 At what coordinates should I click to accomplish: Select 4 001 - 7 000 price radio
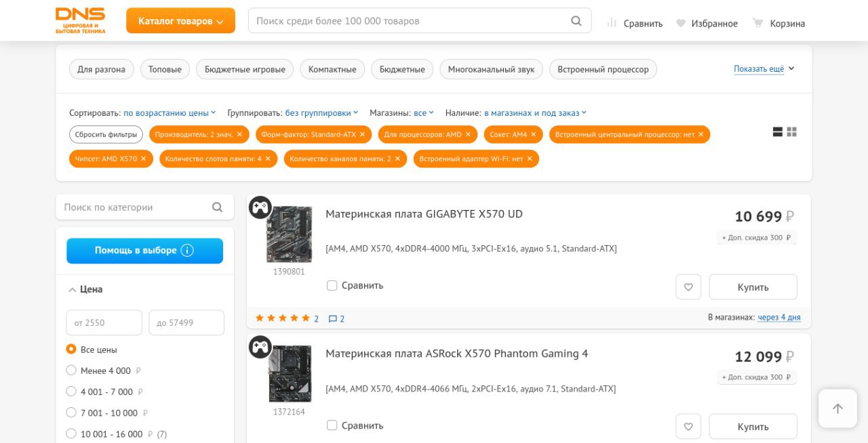click(x=71, y=392)
